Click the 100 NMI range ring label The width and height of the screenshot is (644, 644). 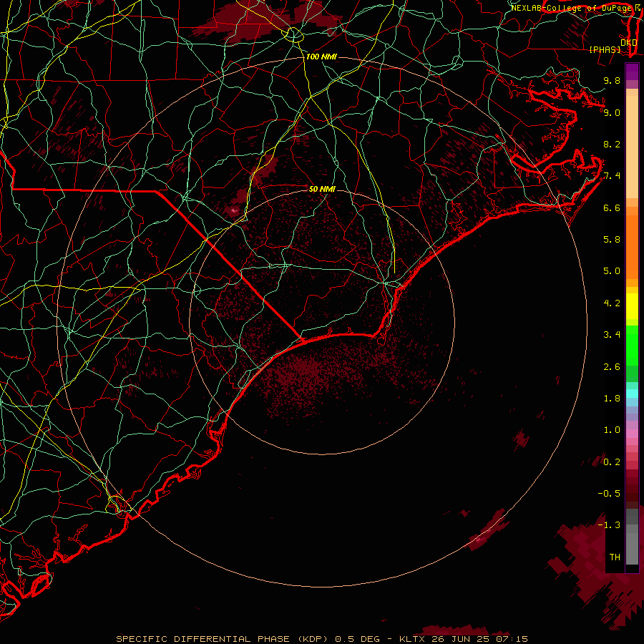(321, 57)
